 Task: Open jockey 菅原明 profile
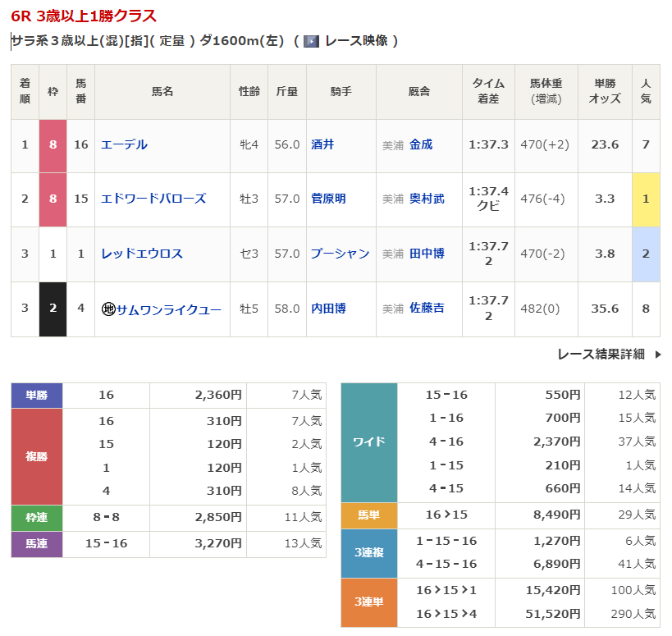click(x=328, y=199)
